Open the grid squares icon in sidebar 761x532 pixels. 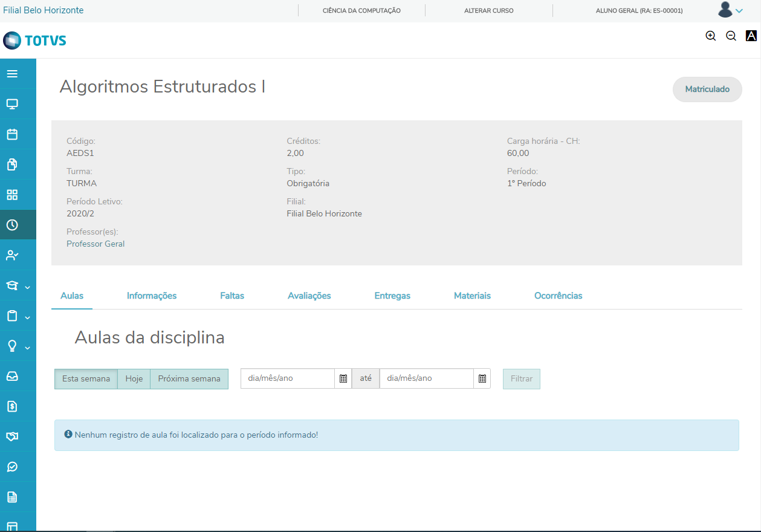point(12,195)
